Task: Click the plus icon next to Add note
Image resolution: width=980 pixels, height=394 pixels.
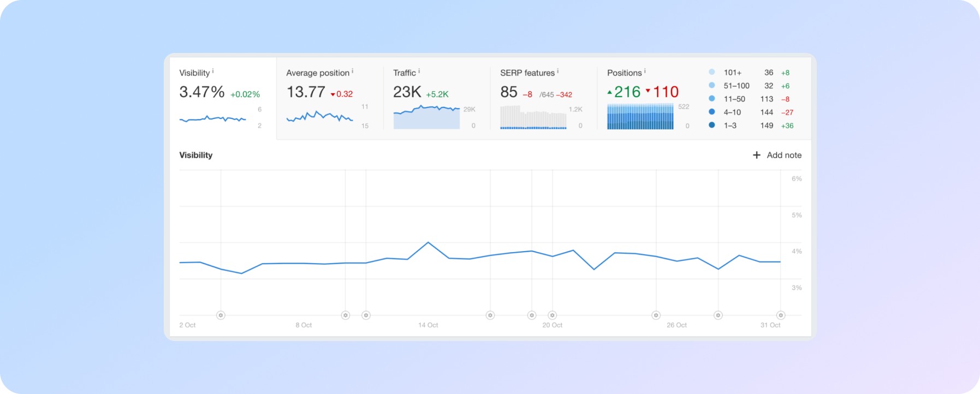Action: click(757, 155)
